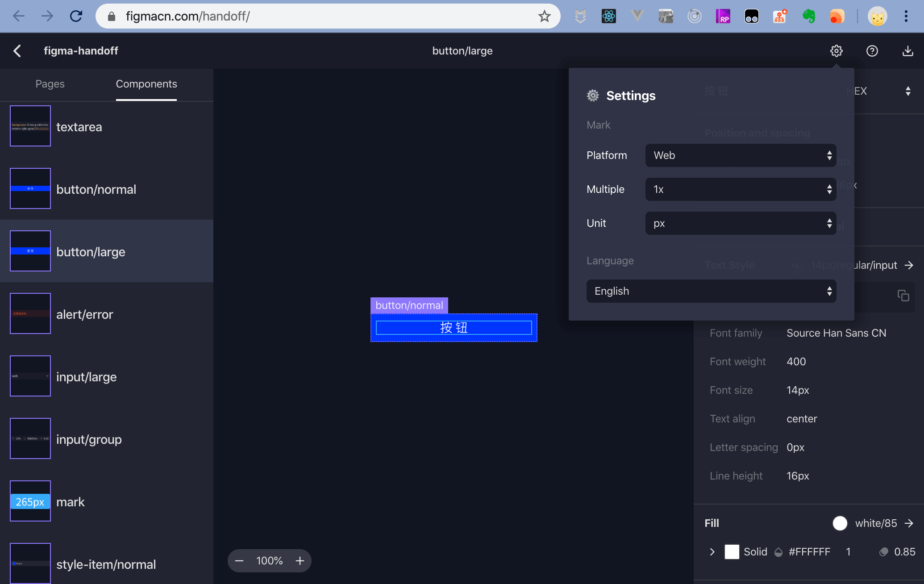The width and height of the screenshot is (924, 584).
Task: Open the help question mark icon
Action: [x=872, y=51]
